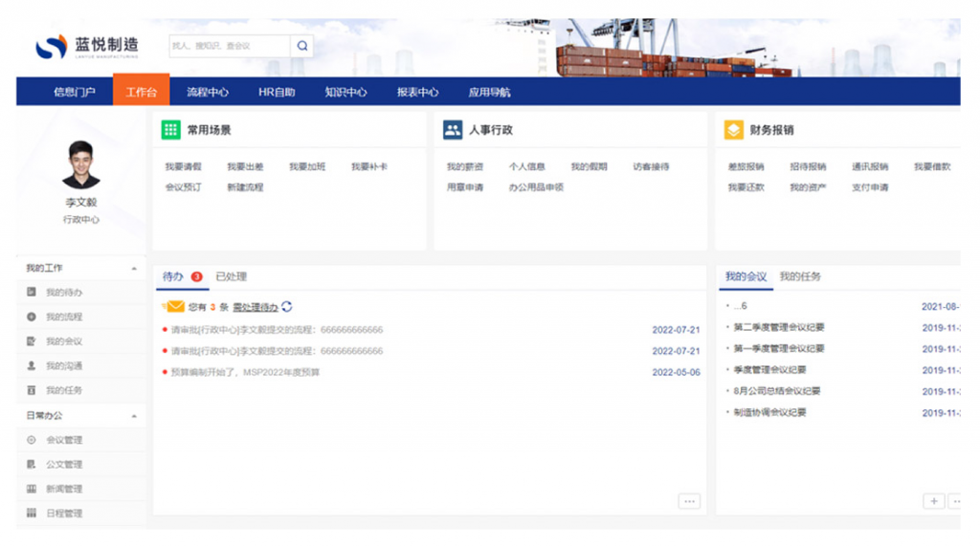
Task: Click the envelope icon in the 待办 panel
Action: [x=174, y=307]
